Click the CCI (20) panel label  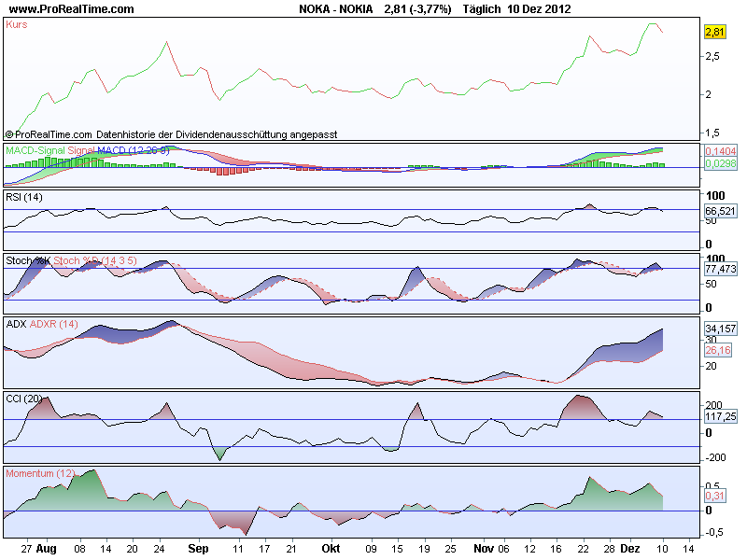(x=24, y=399)
